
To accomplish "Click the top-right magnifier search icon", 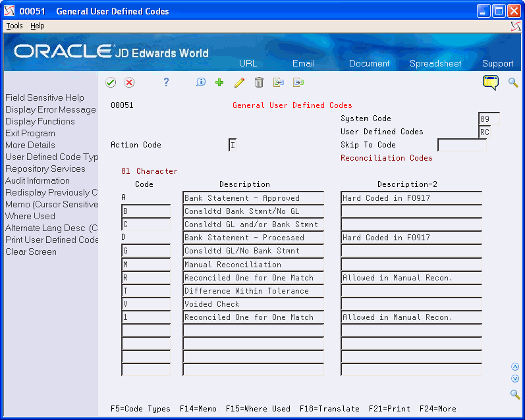I will tap(513, 82).
